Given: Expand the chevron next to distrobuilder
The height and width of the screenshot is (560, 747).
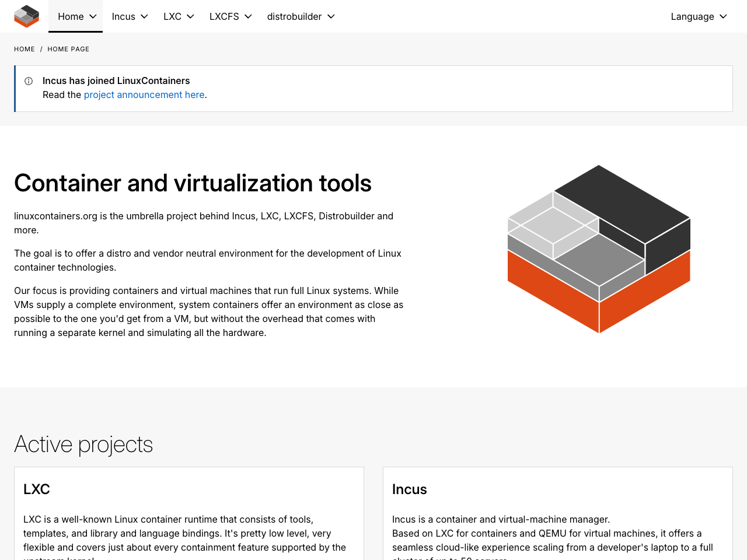Looking at the screenshot, I should (x=331, y=16).
